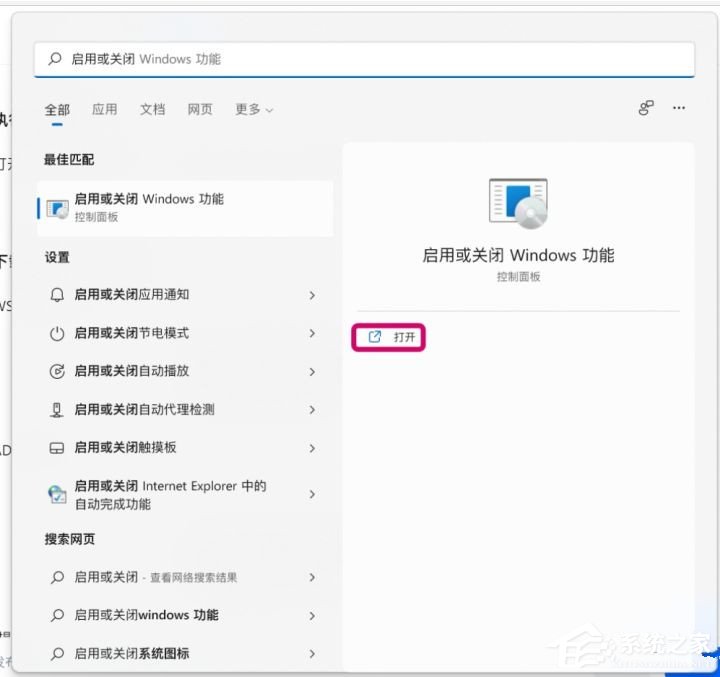
Task: Click Windows features icon in best match
Action: 57,209
